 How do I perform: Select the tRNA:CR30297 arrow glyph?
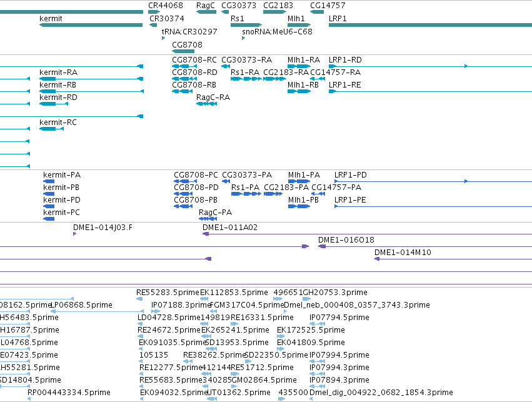tap(164, 38)
